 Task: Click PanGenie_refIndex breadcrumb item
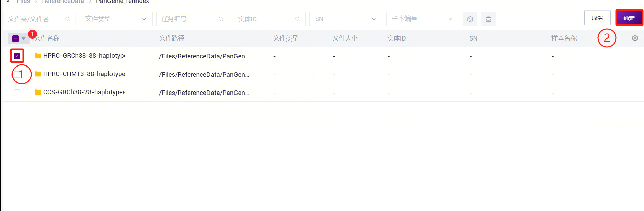122,2
